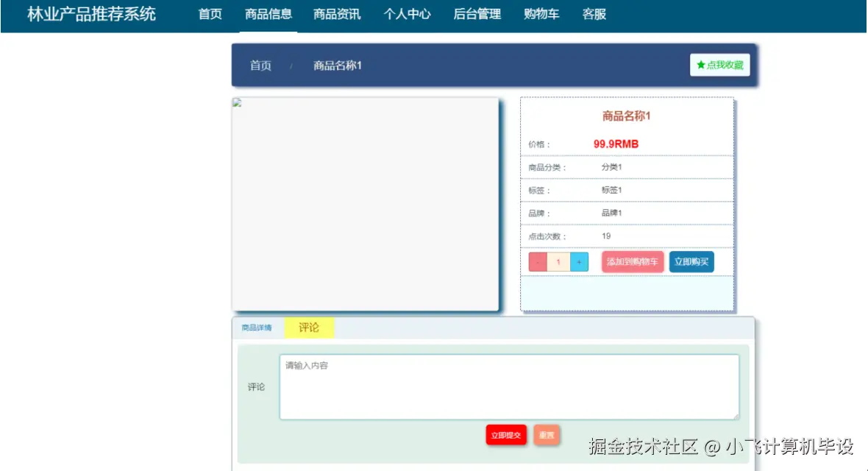This screenshot has height=471, width=868.
Task: Click the category value 分类1
Action: click(612, 167)
